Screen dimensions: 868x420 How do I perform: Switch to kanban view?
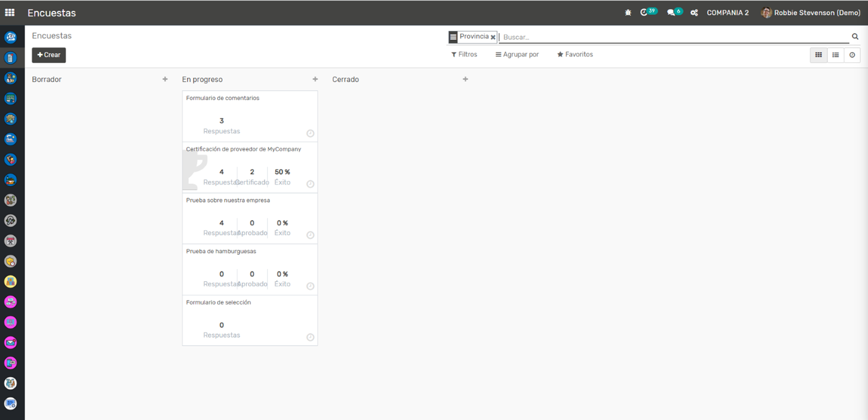coord(818,55)
